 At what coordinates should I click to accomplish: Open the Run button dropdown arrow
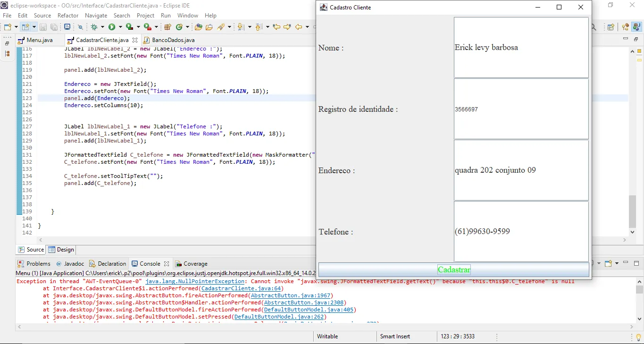[121, 27]
